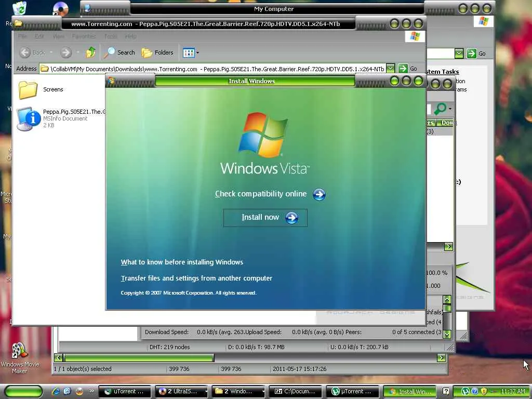Click Go button next to Explorer address bar

point(408,69)
